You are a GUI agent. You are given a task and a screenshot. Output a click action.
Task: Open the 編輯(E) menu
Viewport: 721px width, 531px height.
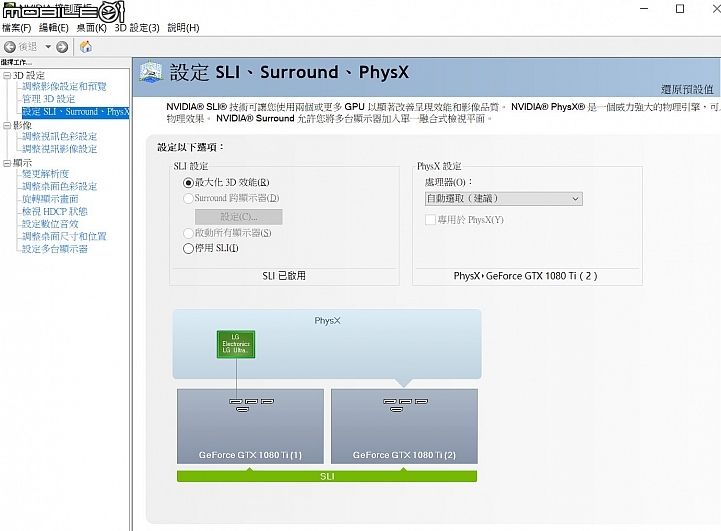click(54, 28)
